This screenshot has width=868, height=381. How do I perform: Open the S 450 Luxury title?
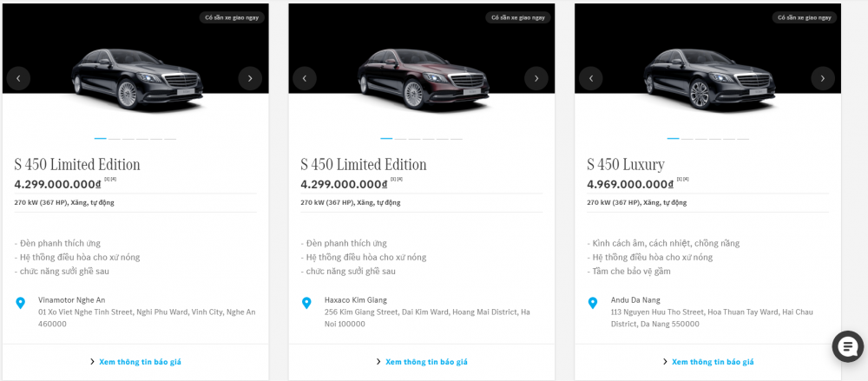625,165
